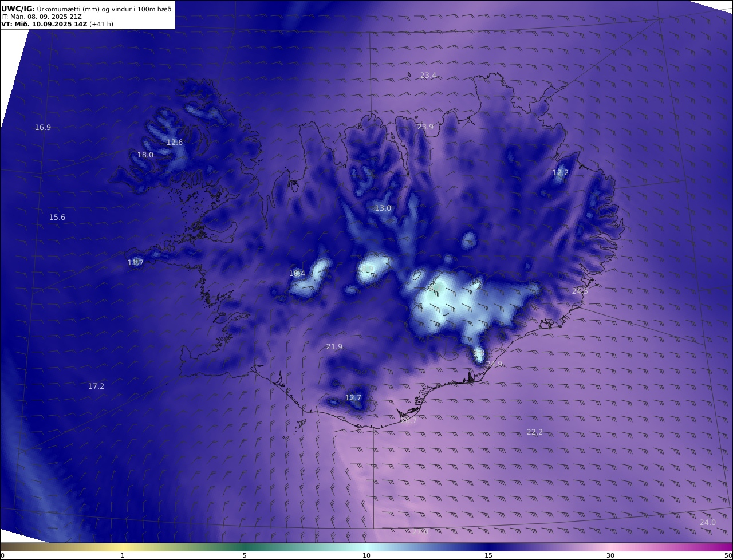Click the 12.2 value label
The image size is (733, 560).
pyautogui.click(x=561, y=172)
